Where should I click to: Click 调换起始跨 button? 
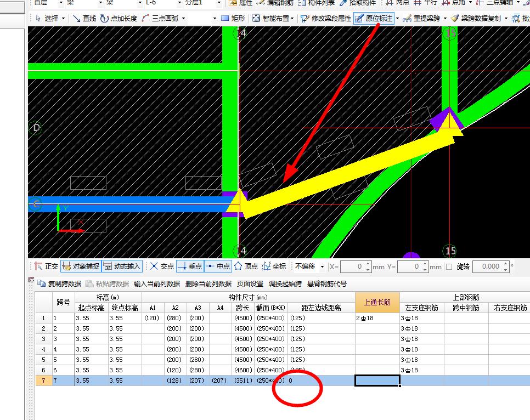click(x=285, y=283)
